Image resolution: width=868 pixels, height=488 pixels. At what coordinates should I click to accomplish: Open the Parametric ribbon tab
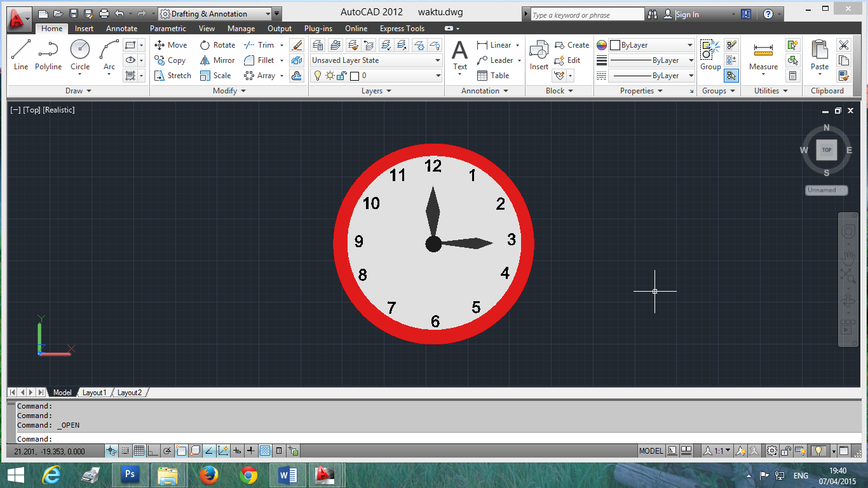pos(168,29)
